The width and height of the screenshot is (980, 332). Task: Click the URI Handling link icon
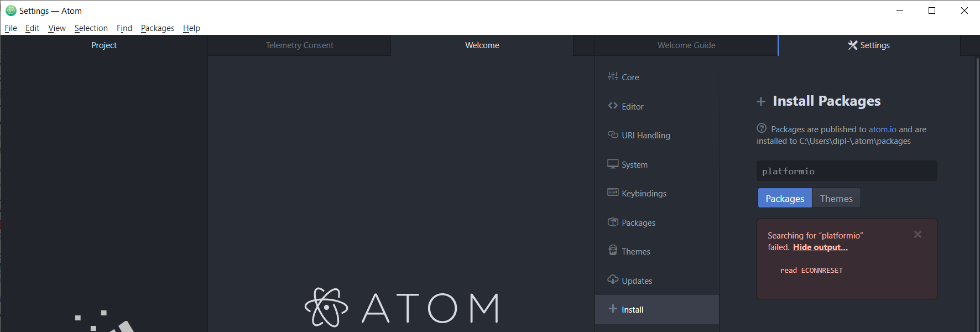pyautogui.click(x=613, y=134)
